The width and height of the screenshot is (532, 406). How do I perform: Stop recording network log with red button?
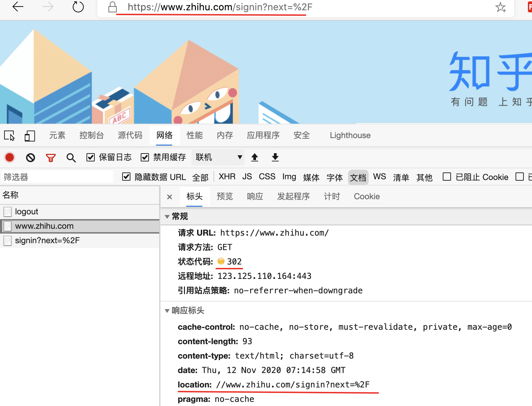pos(10,157)
